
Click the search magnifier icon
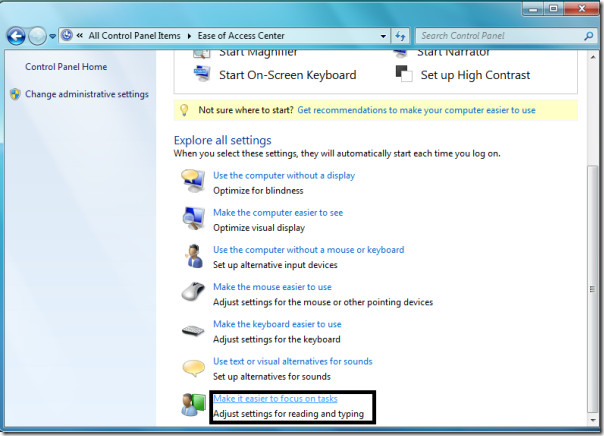point(588,36)
